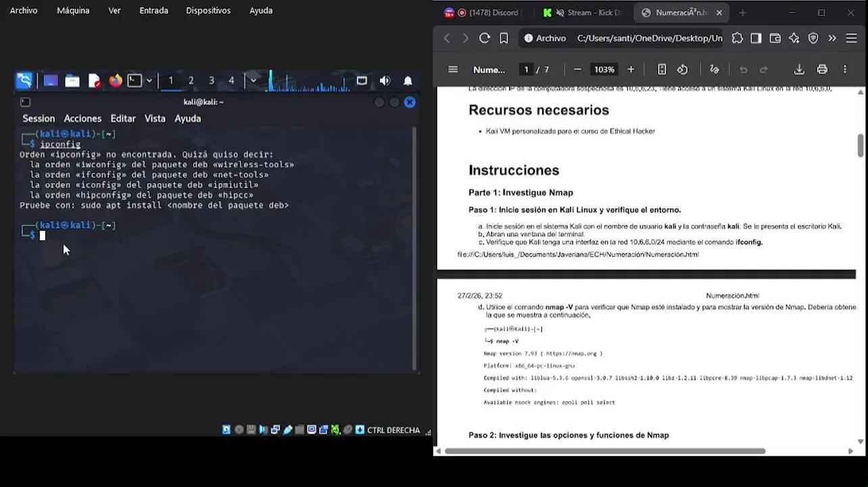Open the Kali applications menu icon
This screenshot has height=487, width=868.
24,80
